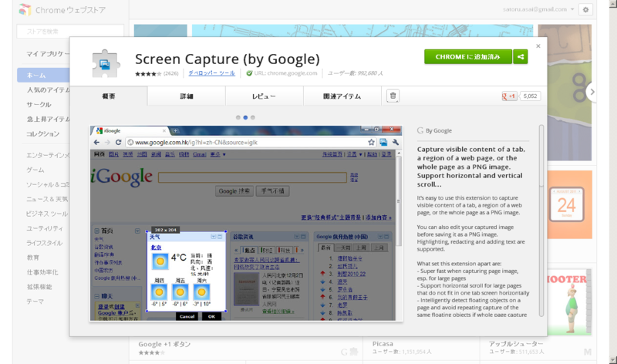Viewport: 617px width, 364px height.
Task: Open the ライフスタイル category
Action: tap(44, 243)
